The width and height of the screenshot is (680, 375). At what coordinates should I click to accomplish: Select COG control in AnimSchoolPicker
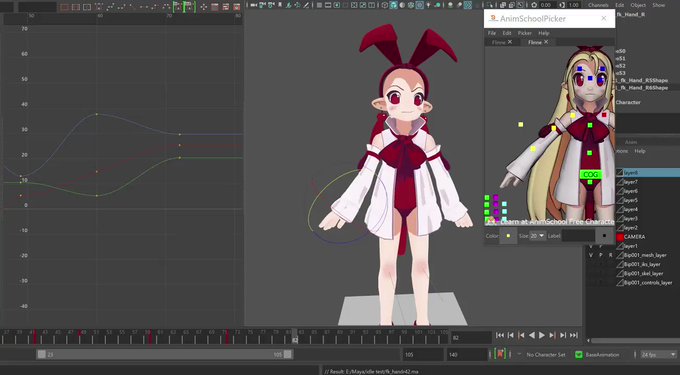(590, 174)
